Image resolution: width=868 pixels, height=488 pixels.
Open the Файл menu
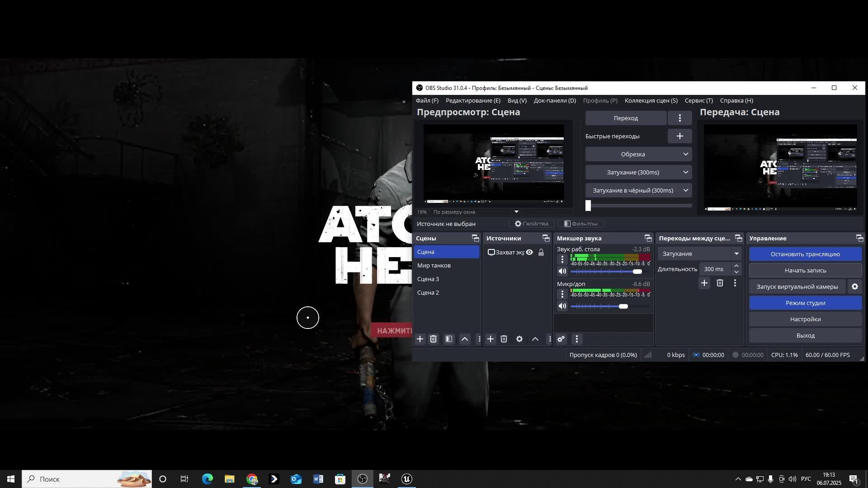pyautogui.click(x=427, y=100)
